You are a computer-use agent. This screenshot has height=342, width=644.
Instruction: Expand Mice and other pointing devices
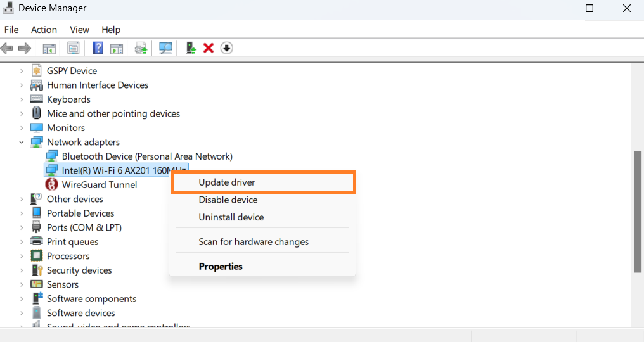pyautogui.click(x=22, y=114)
